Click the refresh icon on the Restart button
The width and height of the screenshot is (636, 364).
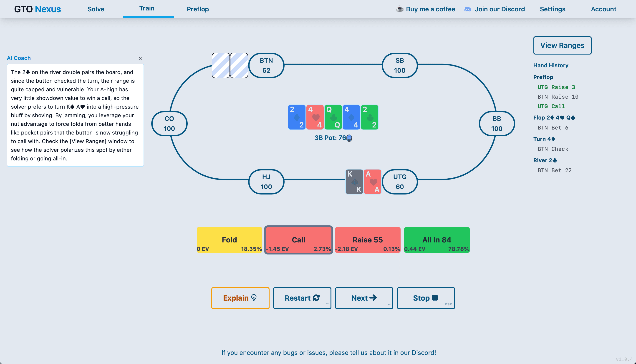[x=316, y=298]
